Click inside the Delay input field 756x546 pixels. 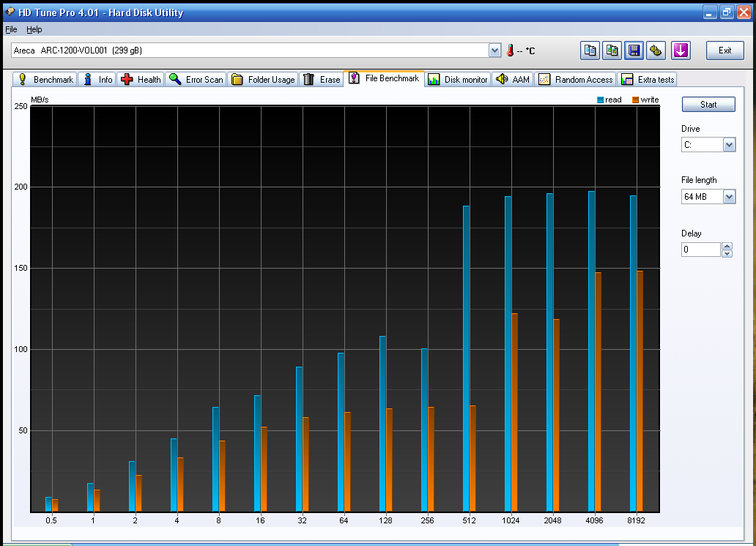tap(700, 250)
